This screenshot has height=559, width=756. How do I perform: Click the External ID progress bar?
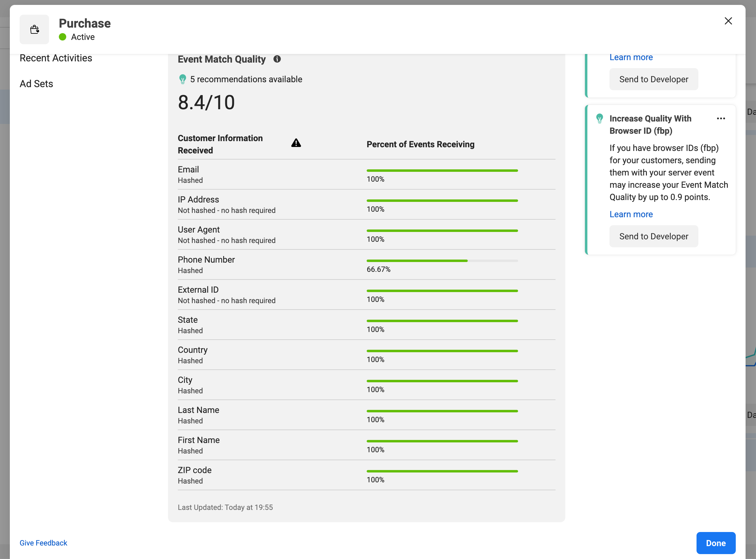[x=442, y=291]
